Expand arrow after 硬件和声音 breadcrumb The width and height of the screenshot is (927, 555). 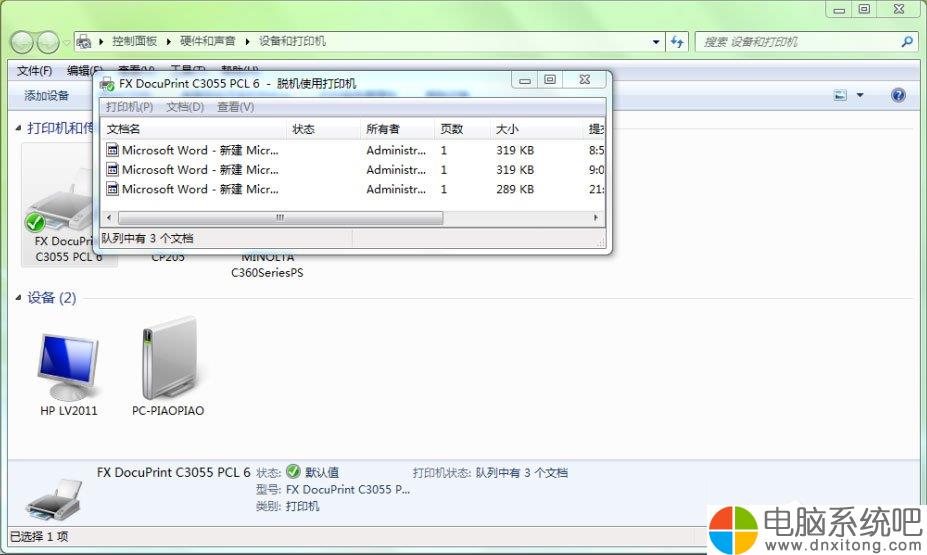[247, 41]
